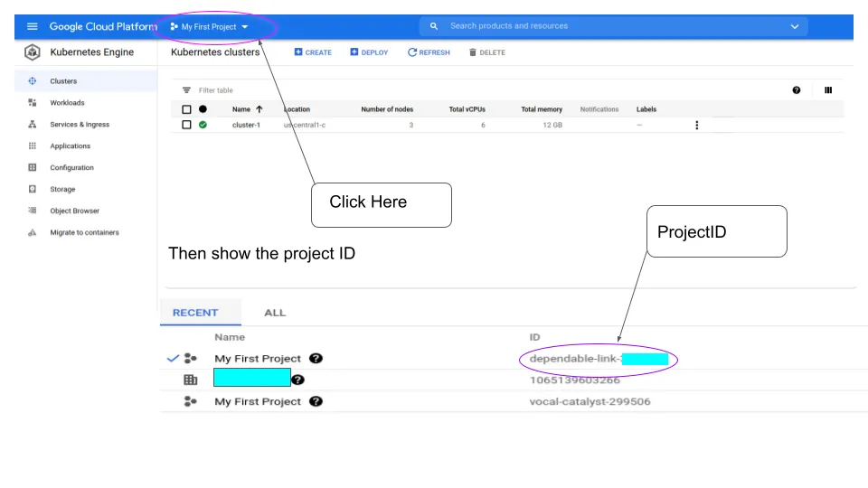Viewport: 868px width, 488px height.
Task: Click the REFRESH button
Action: tap(429, 52)
